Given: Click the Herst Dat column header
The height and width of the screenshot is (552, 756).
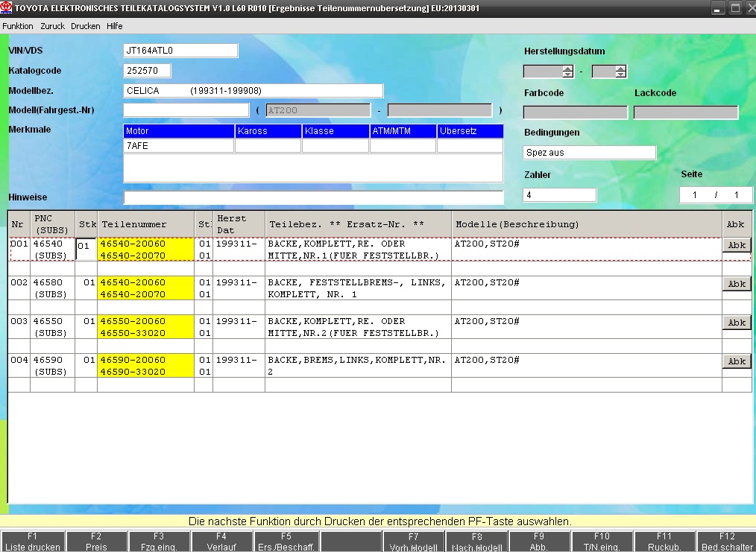Looking at the screenshot, I should point(239,224).
